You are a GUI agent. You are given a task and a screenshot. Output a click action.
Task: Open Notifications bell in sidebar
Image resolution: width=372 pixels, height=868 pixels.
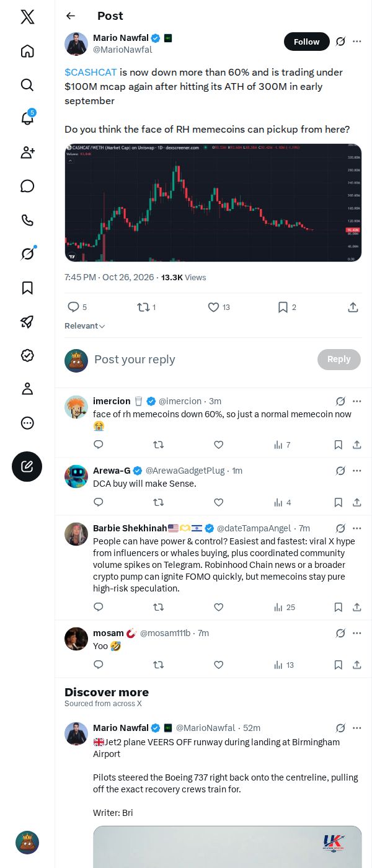click(27, 118)
